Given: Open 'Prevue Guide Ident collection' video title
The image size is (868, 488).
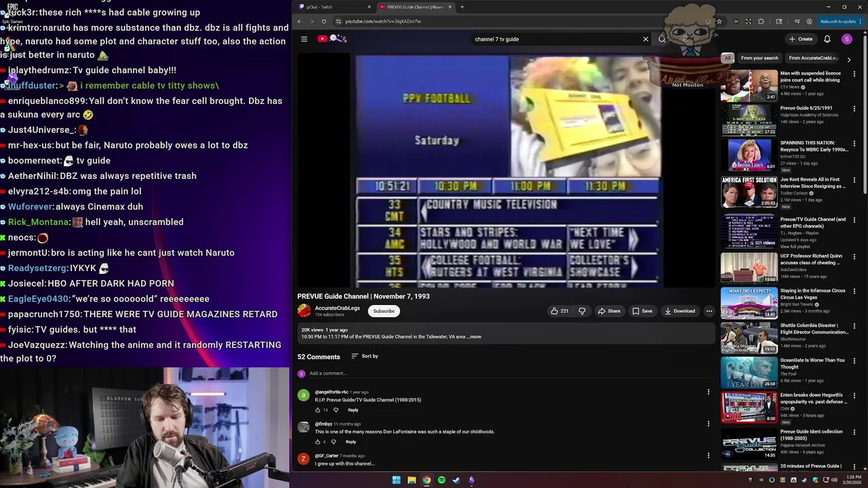Looking at the screenshot, I should 812,434.
